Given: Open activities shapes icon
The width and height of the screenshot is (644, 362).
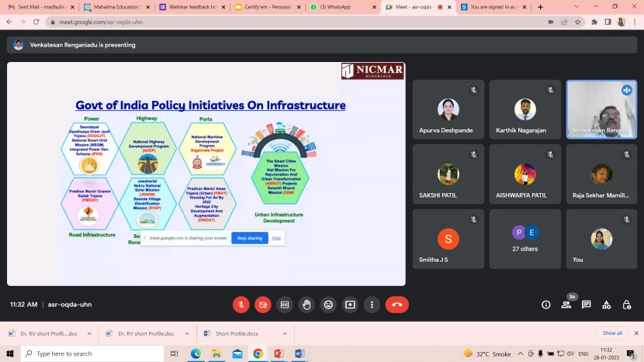Looking at the screenshot, I should click(606, 305).
